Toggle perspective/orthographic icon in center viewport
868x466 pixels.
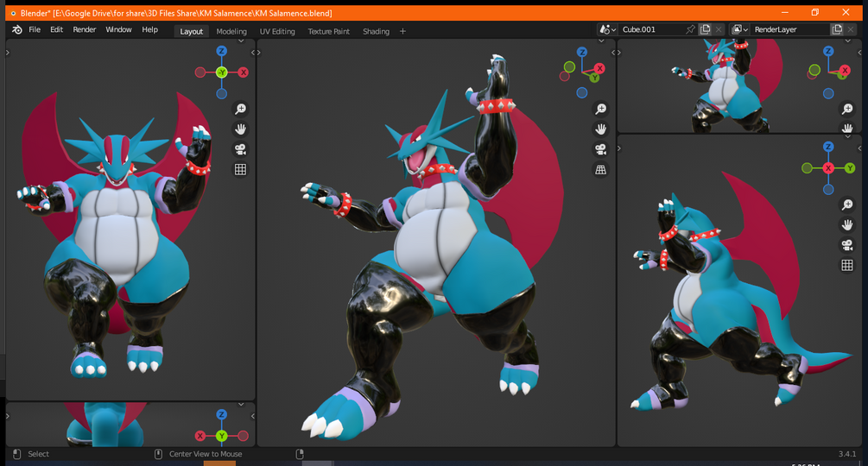point(600,170)
